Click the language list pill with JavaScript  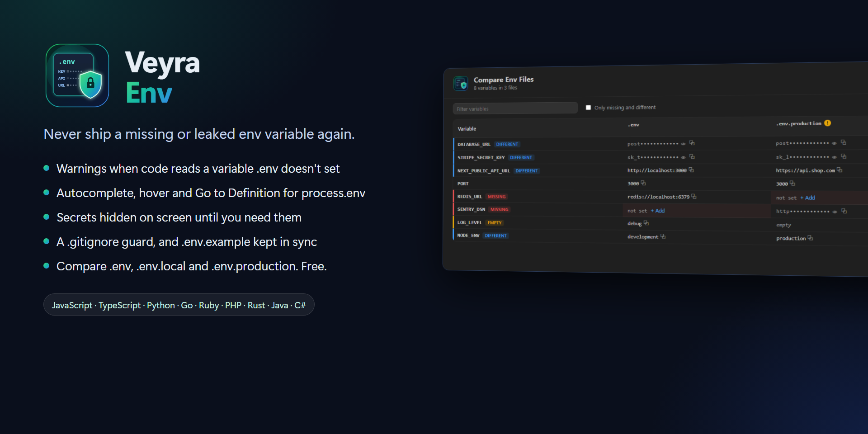coord(179,305)
